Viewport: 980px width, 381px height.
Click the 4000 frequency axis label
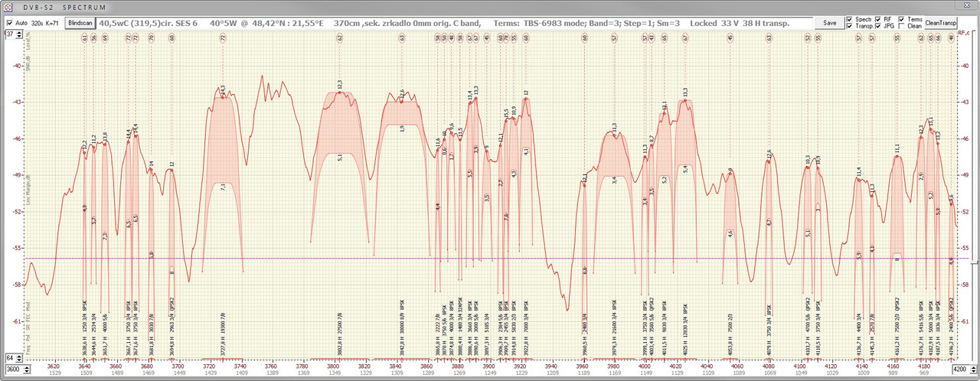tap(644, 366)
